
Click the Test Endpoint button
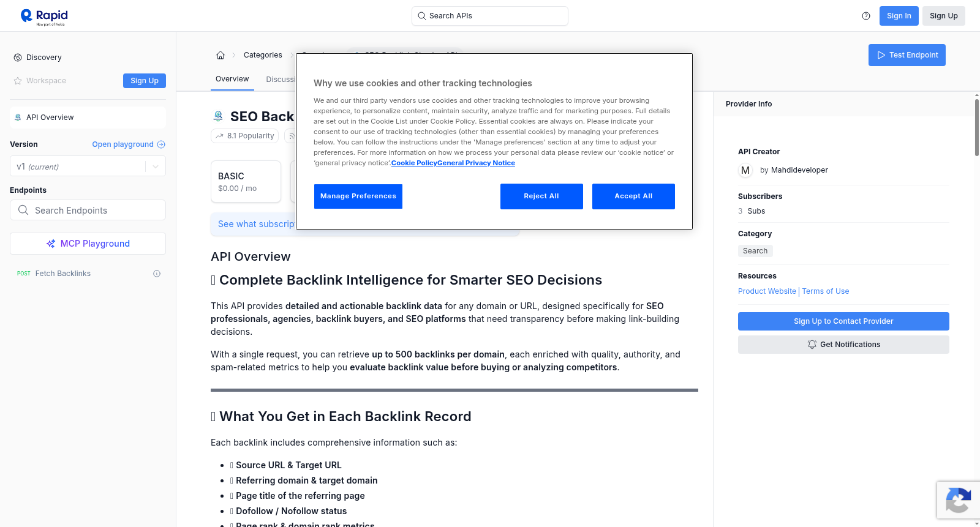point(907,55)
